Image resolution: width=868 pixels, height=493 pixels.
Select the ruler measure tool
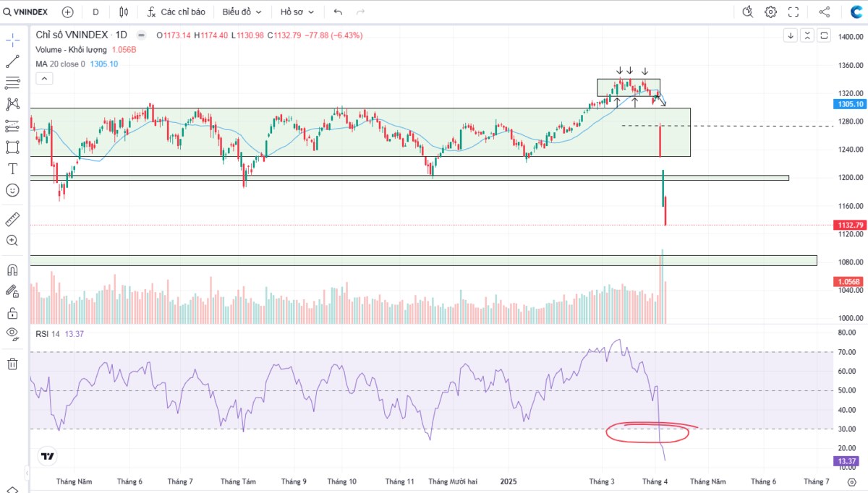[12, 218]
